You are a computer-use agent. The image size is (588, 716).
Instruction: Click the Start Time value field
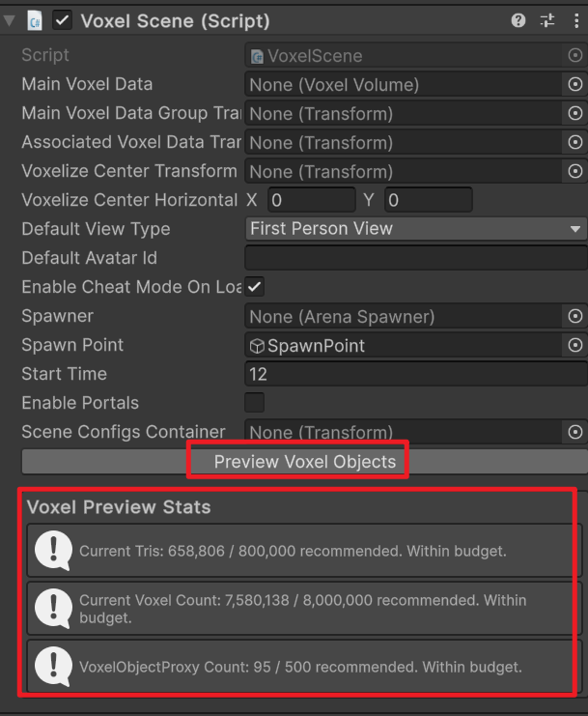pos(416,374)
